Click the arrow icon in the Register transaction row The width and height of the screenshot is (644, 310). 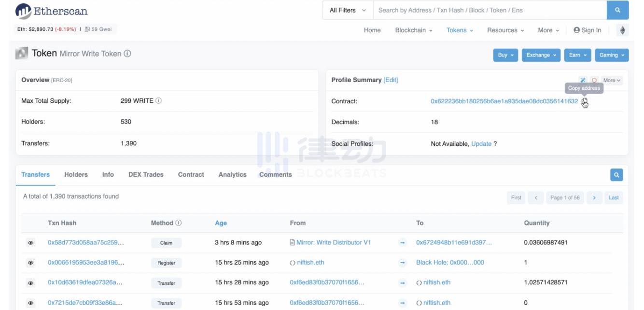pyautogui.click(x=402, y=263)
